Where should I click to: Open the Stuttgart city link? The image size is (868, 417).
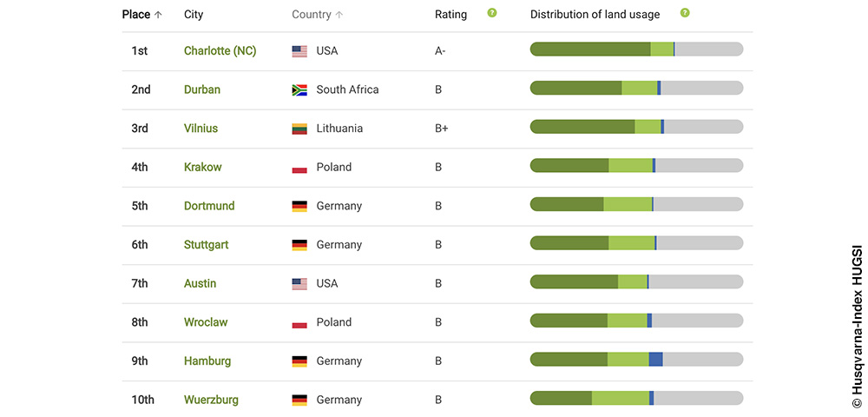coord(206,245)
